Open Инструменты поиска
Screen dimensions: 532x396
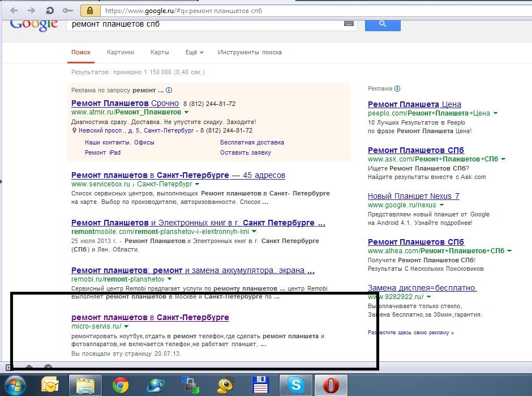click(x=250, y=52)
